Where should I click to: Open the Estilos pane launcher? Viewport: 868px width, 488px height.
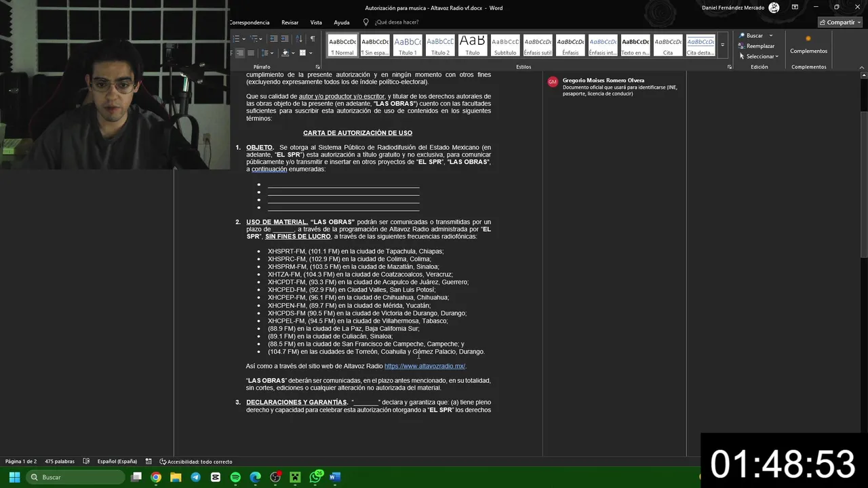(730, 67)
